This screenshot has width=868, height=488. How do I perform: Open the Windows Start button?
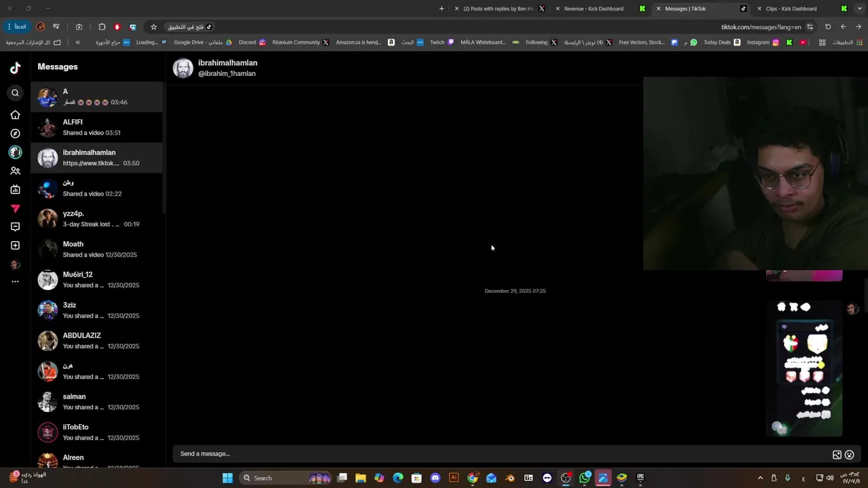click(228, 478)
